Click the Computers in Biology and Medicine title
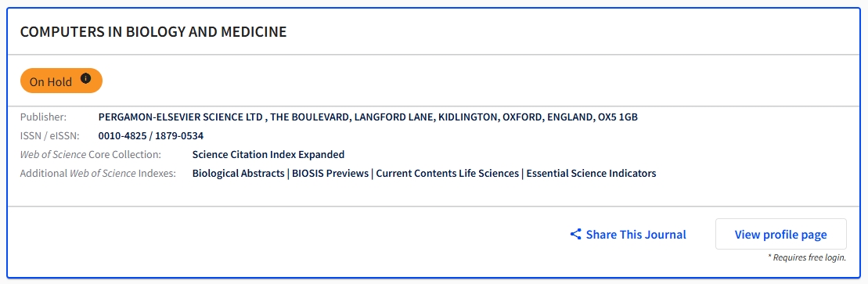Viewport: 868px width, 284px height. pos(153,31)
